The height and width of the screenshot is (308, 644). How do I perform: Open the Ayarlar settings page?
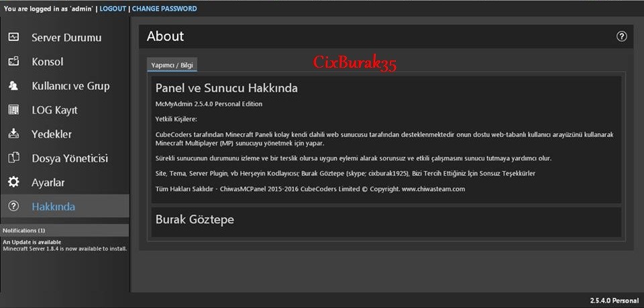click(x=65, y=183)
